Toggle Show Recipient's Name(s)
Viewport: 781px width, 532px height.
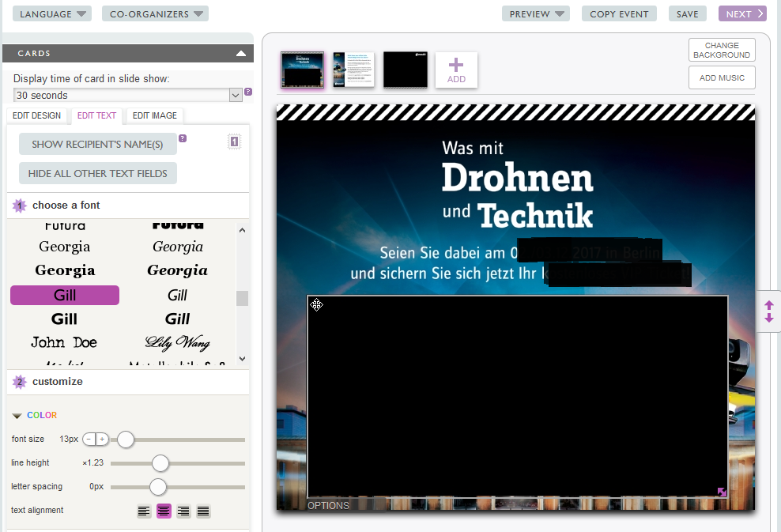point(97,144)
